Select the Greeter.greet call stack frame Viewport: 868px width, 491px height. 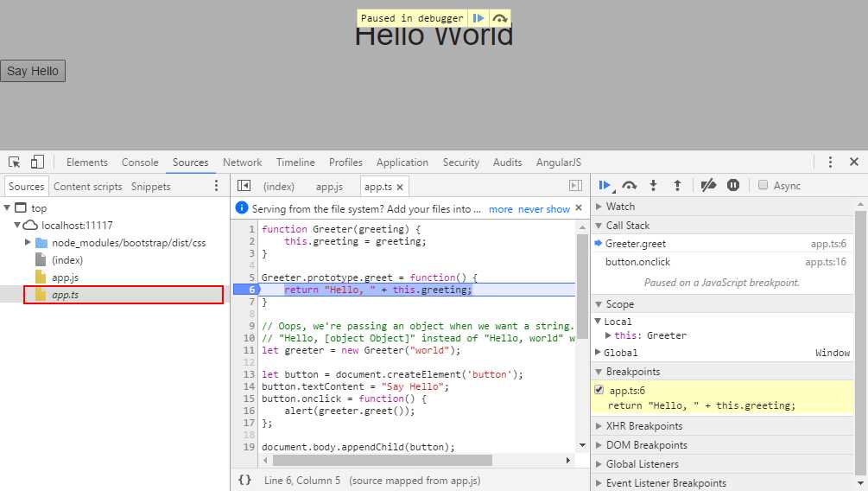click(722, 243)
